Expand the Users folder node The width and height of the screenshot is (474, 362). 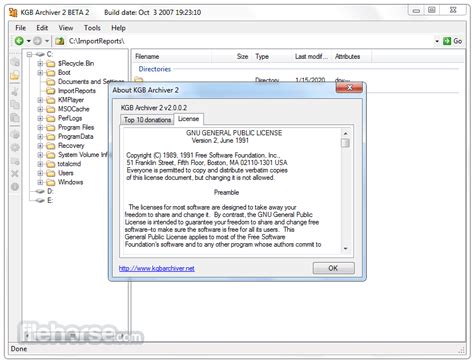[40, 173]
